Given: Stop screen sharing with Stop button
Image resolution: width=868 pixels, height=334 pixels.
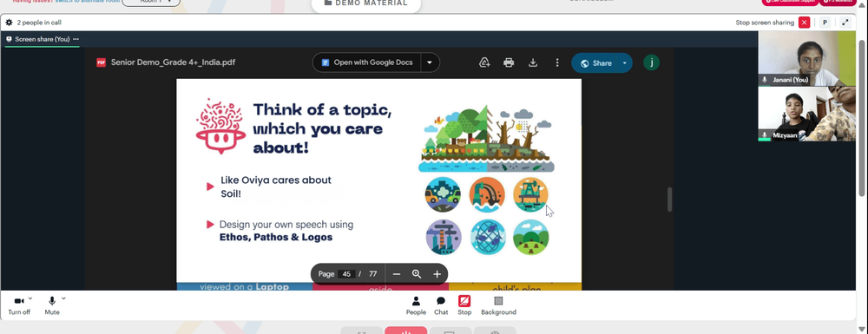Looking at the screenshot, I should [x=464, y=305].
